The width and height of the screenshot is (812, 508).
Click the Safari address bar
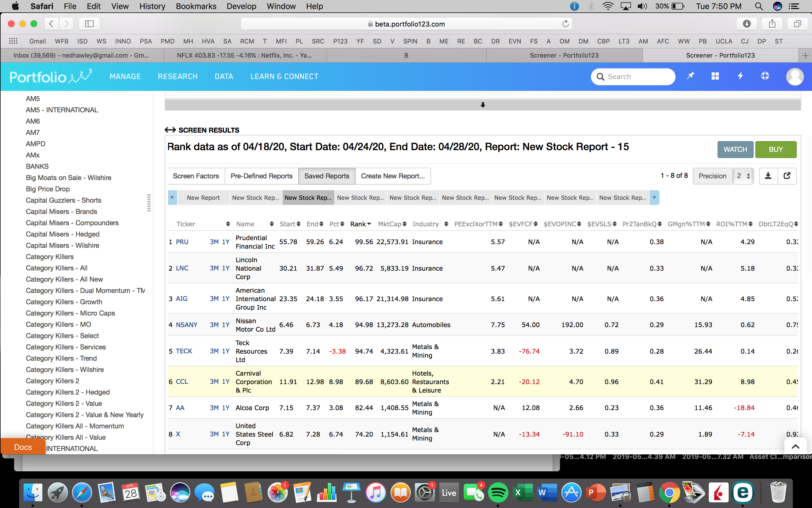tap(406, 24)
